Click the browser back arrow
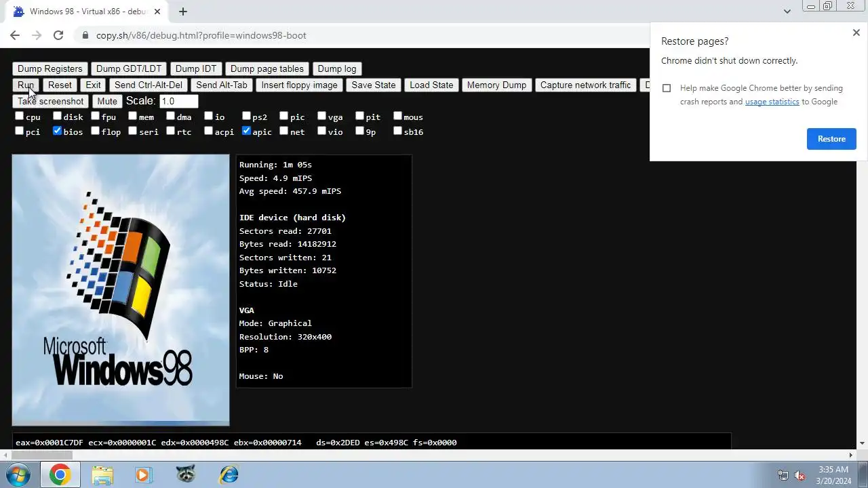This screenshot has height=488, width=868. 15,35
